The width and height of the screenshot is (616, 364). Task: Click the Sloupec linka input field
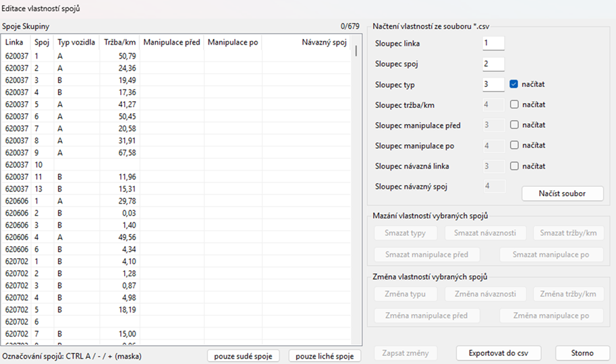click(x=493, y=44)
